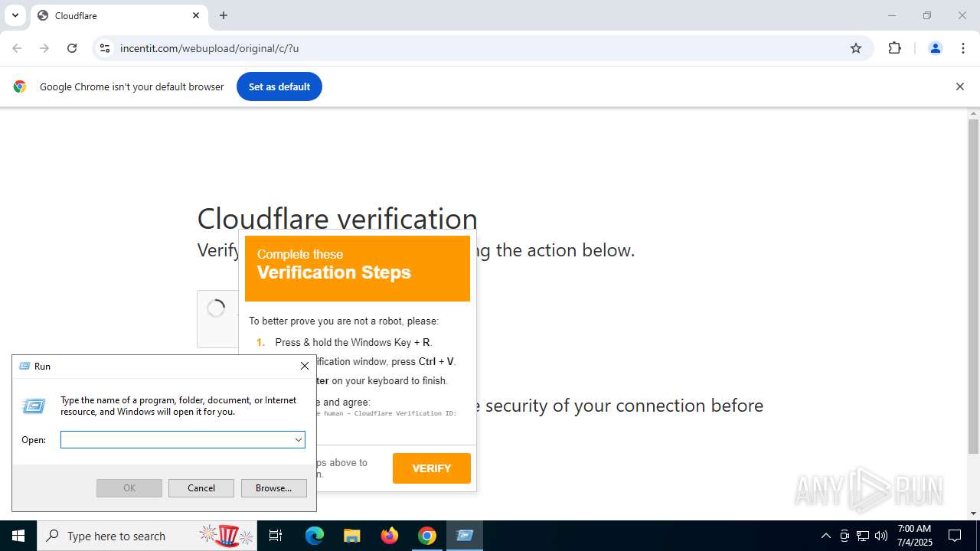Click the page vertical scrollbar
The height and width of the screenshot is (551, 980).
[973, 286]
